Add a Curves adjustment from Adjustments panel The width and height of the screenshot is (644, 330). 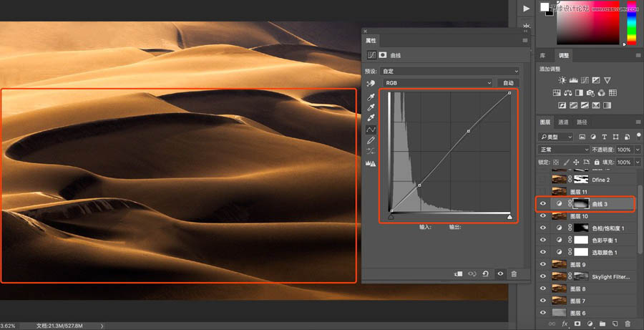(585, 80)
